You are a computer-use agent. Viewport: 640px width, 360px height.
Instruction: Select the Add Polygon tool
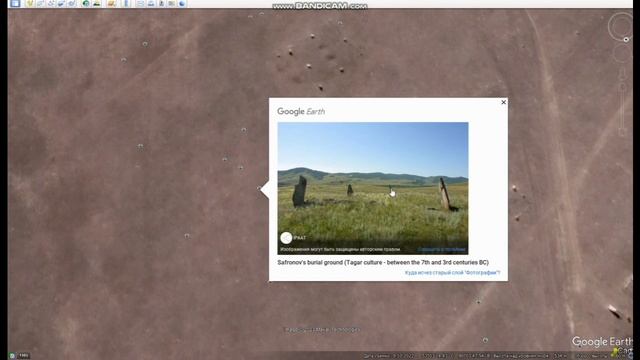(x=41, y=3)
